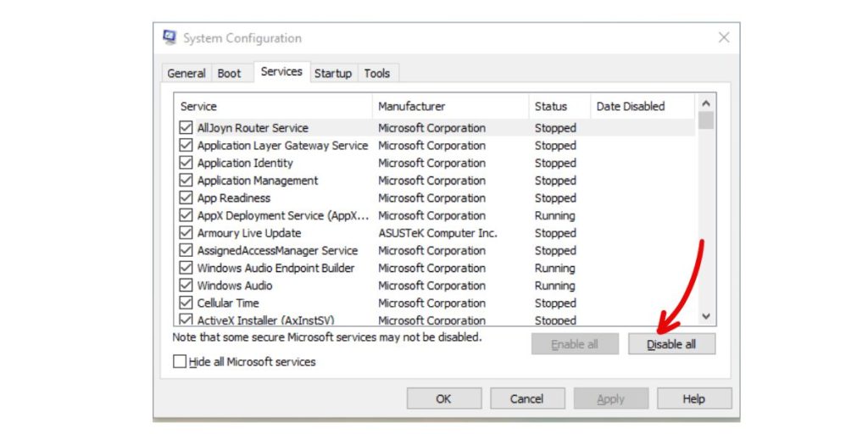This screenshot has width=868, height=434.
Task: Click the System Configuration title bar icon
Action: tap(170, 37)
